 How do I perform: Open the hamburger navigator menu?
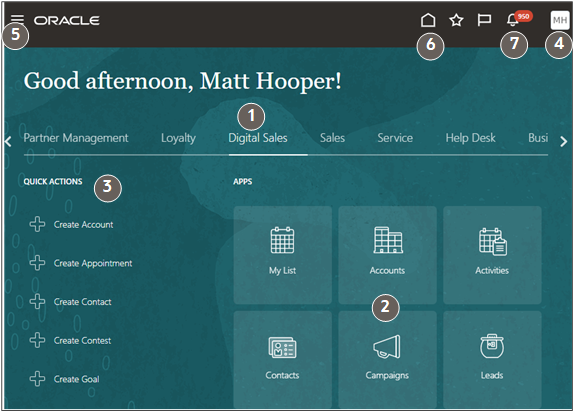click(x=17, y=19)
